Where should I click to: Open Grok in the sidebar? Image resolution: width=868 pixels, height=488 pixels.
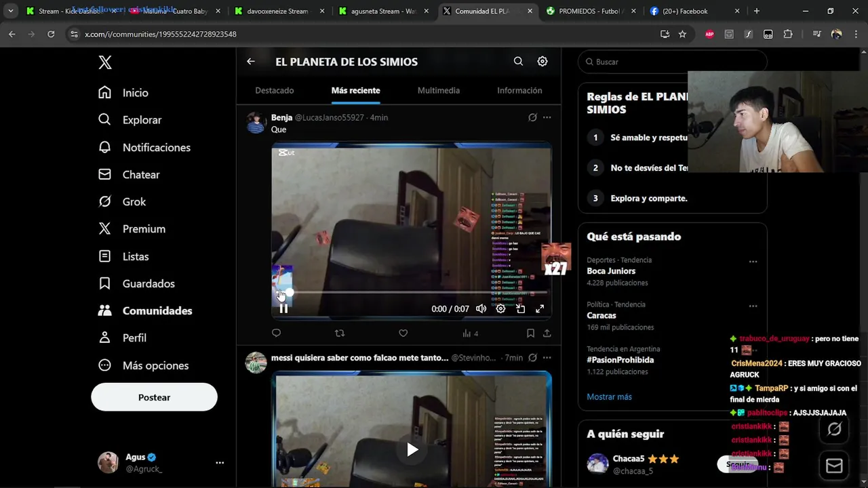click(122, 201)
